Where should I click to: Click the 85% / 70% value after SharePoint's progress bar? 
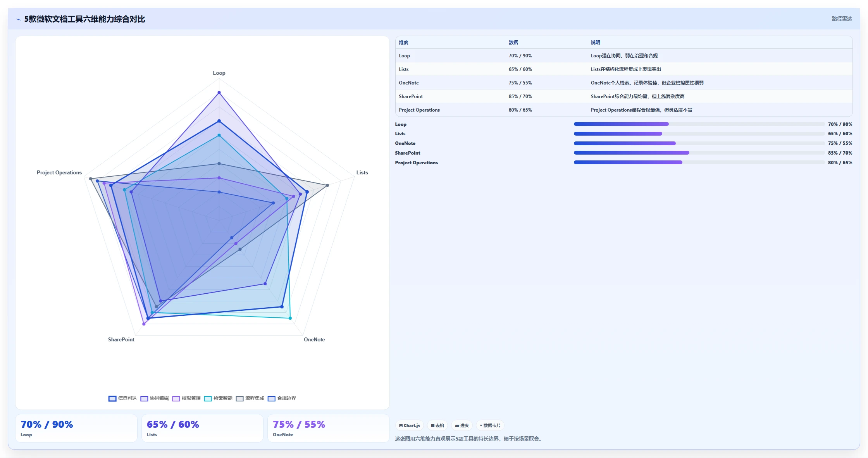pyautogui.click(x=840, y=153)
